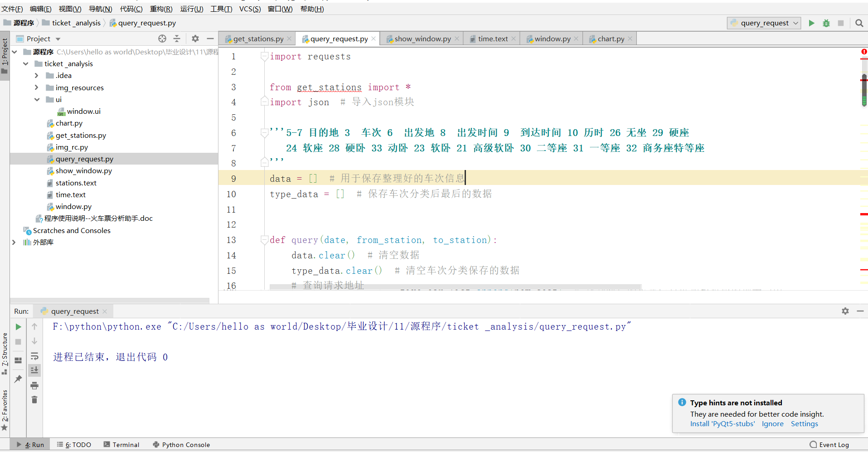
Task: Fold the query function definition
Action: tap(264, 240)
